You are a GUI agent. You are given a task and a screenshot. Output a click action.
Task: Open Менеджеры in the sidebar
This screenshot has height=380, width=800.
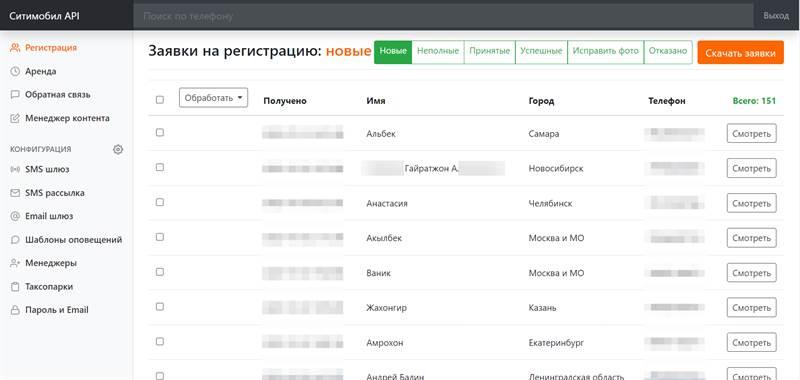click(51, 263)
